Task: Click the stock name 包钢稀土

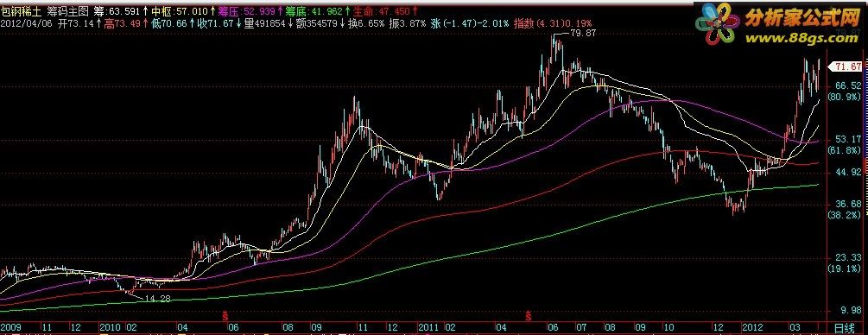Action: [21, 11]
